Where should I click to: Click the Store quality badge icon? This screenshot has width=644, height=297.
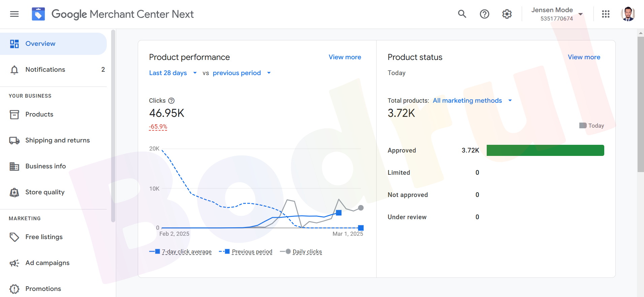[x=14, y=192]
